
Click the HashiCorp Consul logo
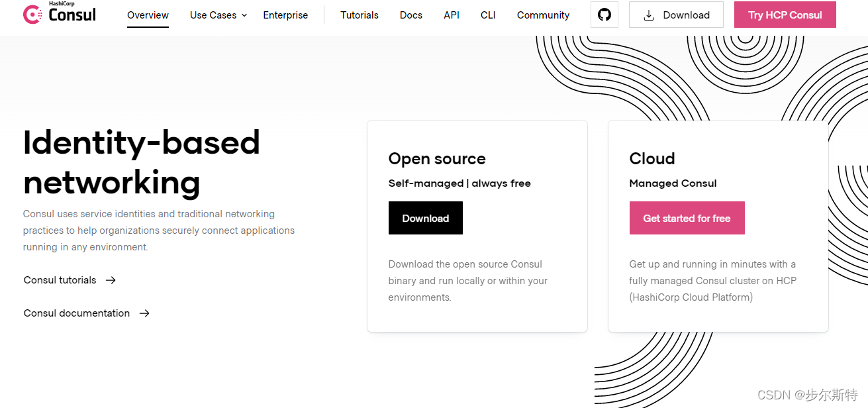pyautogui.click(x=60, y=14)
